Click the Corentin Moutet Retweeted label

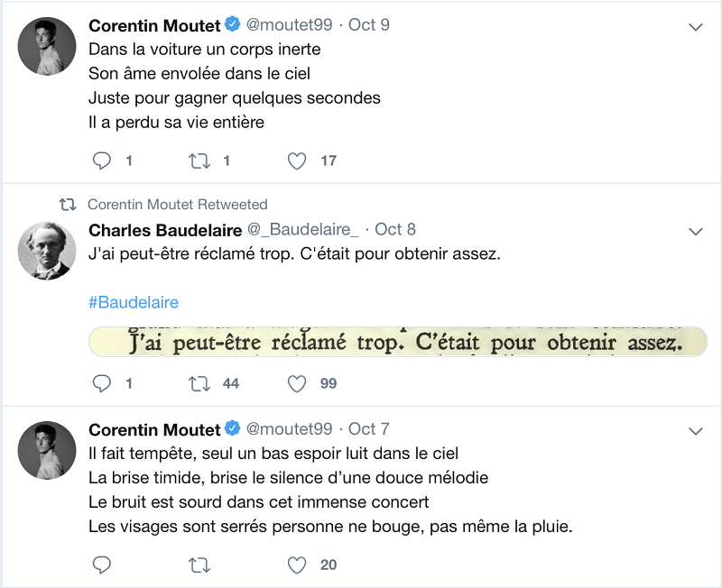pyautogui.click(x=177, y=205)
